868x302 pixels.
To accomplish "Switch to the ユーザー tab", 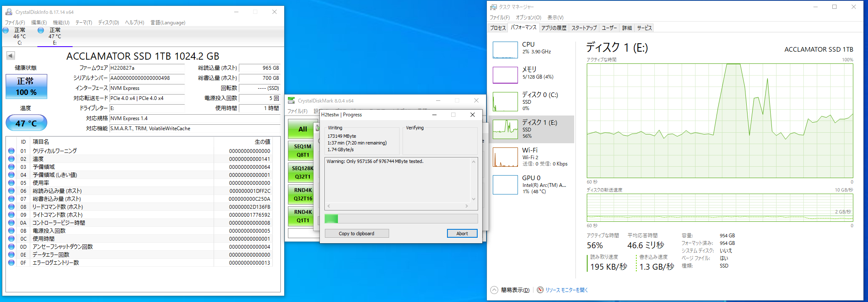I will point(609,28).
